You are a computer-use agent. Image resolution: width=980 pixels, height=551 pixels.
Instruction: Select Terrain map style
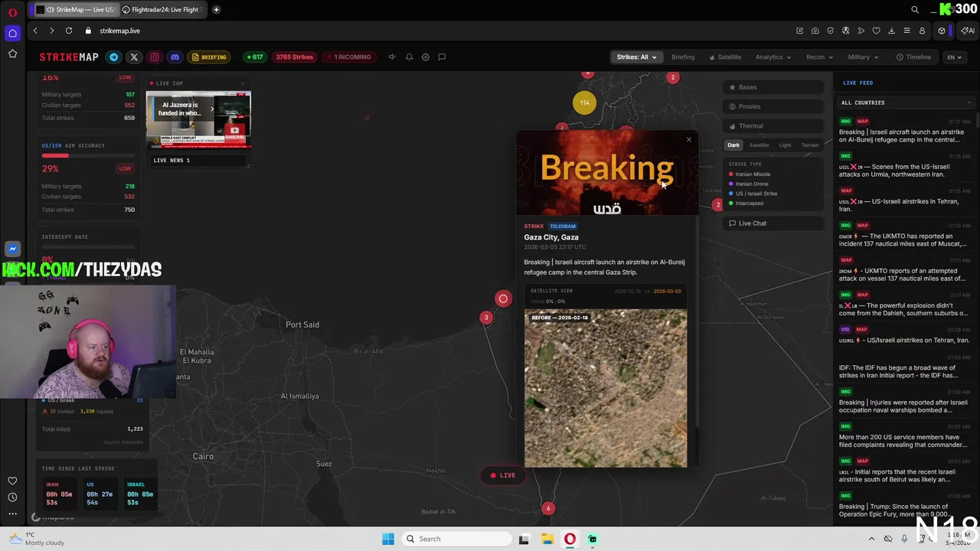point(810,145)
